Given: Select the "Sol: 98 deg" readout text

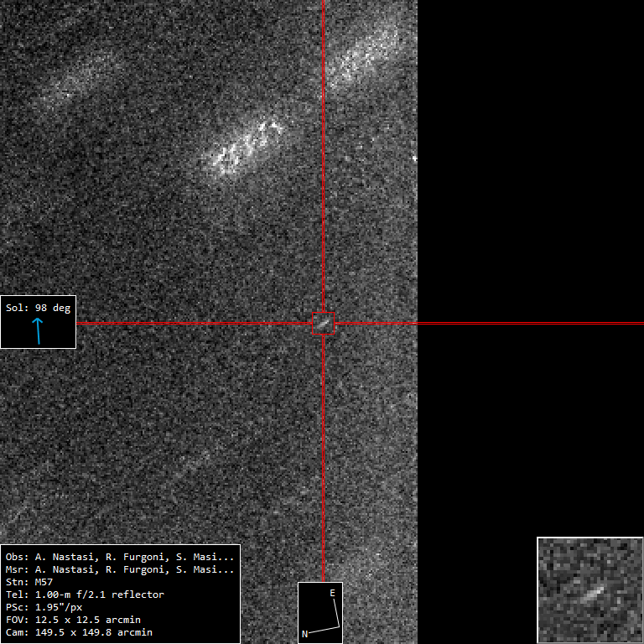Looking at the screenshot, I should point(38,308).
